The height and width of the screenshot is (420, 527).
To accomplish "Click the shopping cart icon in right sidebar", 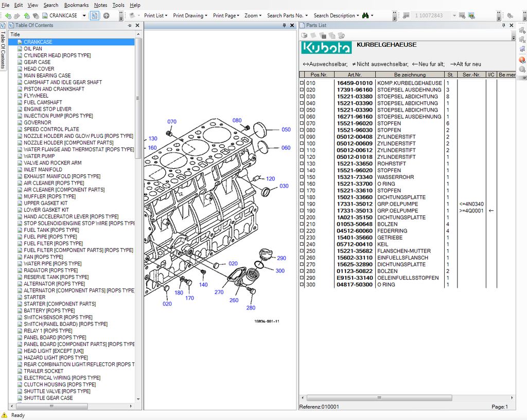I will [x=522, y=49].
